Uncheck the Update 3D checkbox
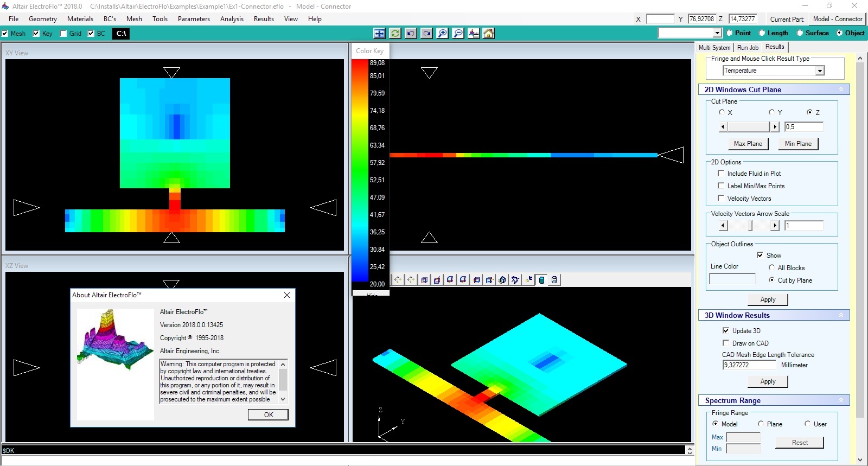 pos(726,330)
